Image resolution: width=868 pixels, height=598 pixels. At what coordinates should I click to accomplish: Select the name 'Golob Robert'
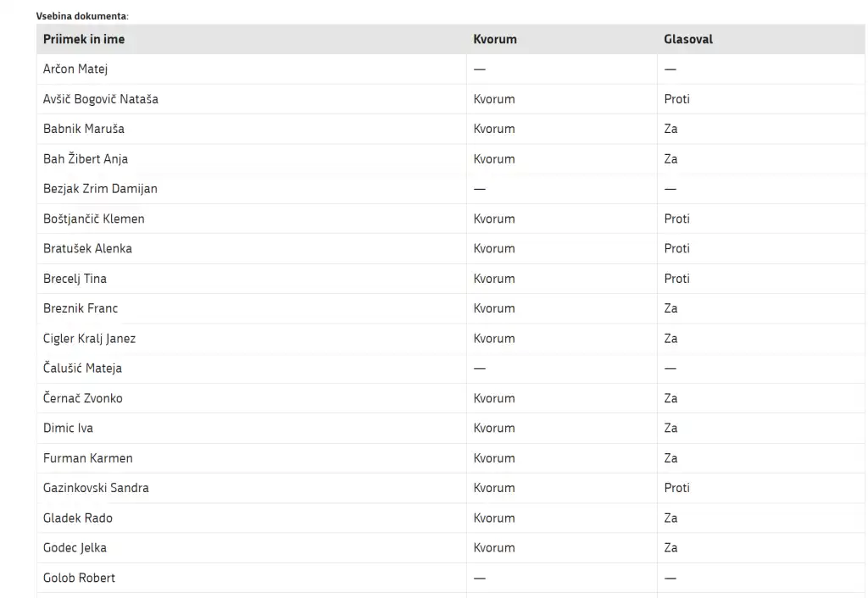tap(79, 578)
